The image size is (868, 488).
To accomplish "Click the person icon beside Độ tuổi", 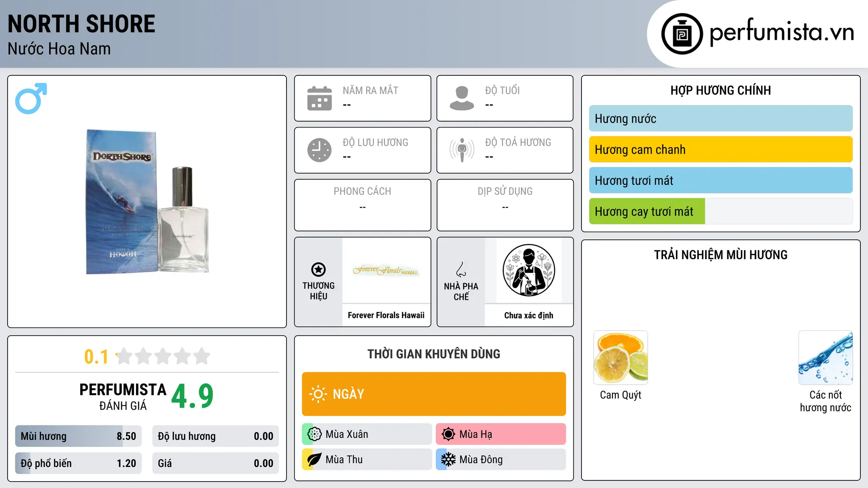I will 462,98.
